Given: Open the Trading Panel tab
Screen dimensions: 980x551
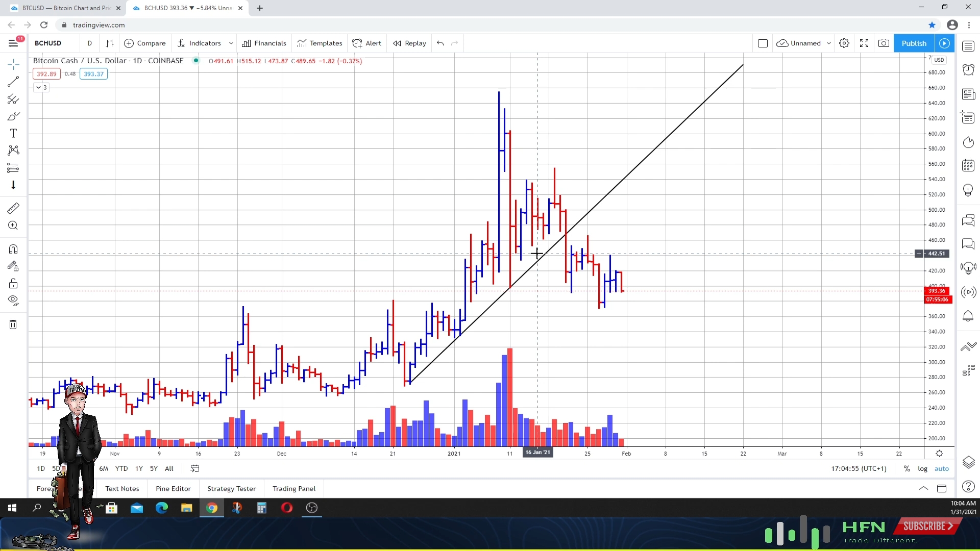Looking at the screenshot, I should 294,489.
